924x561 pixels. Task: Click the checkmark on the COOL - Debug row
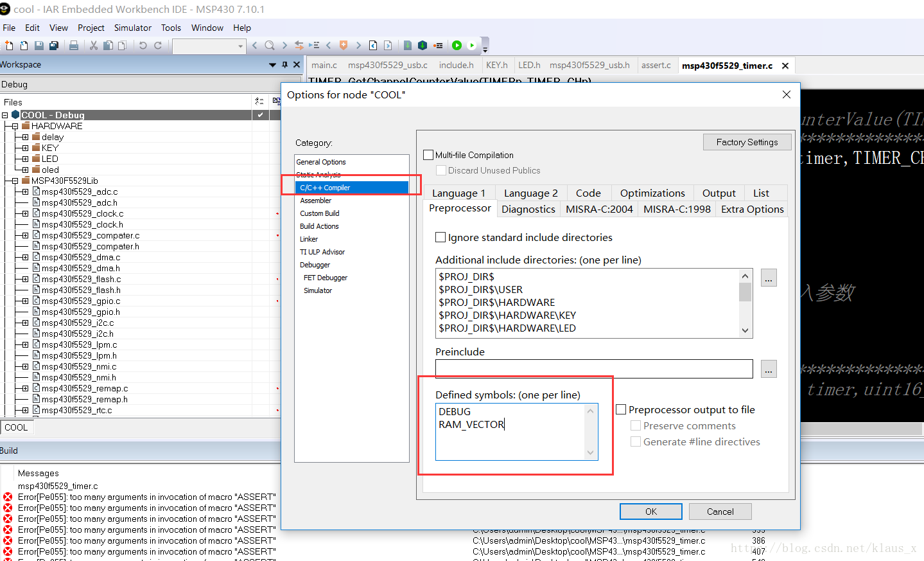[x=260, y=115]
